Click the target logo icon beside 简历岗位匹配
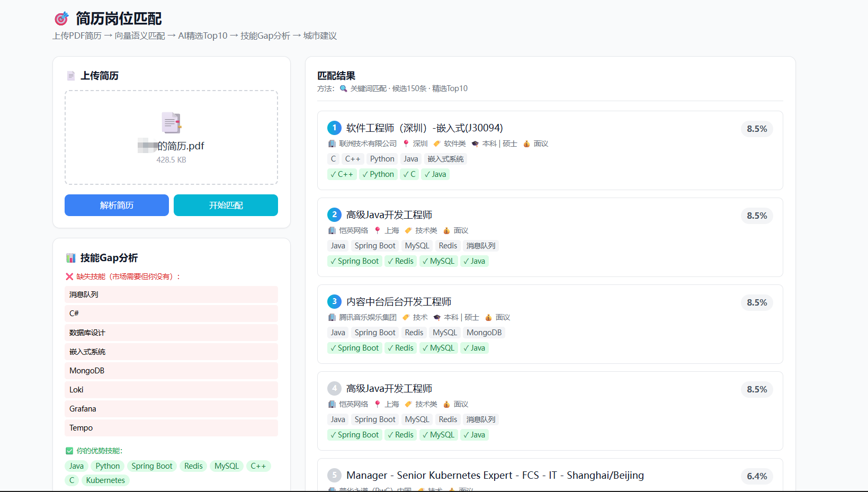Image resolution: width=868 pixels, height=492 pixels. coord(61,19)
